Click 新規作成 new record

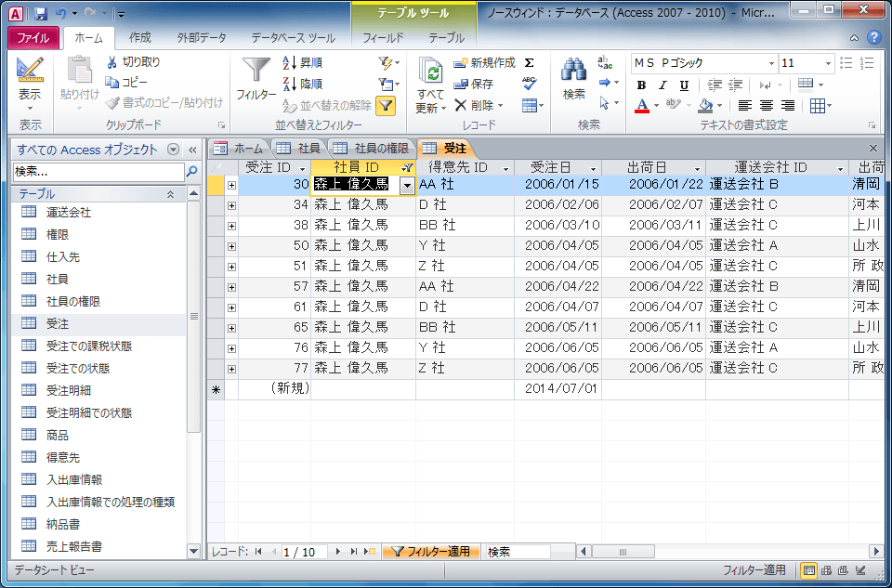(x=484, y=62)
